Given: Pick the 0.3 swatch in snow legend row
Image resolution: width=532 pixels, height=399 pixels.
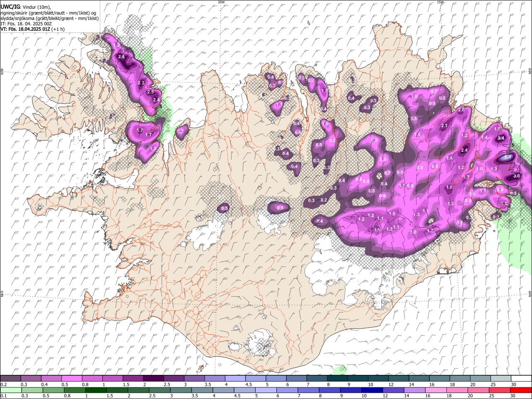Looking at the screenshot, I should tap(31, 378).
